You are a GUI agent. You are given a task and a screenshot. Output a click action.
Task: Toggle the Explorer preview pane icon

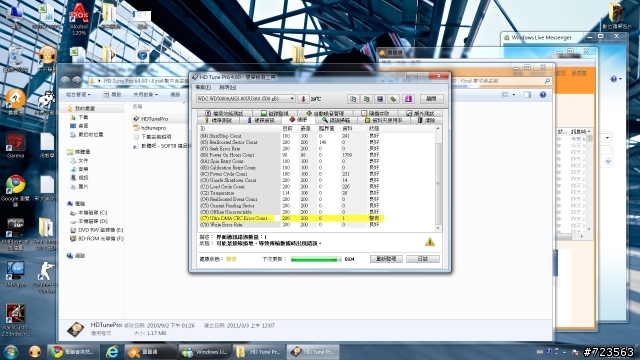tap(527, 95)
